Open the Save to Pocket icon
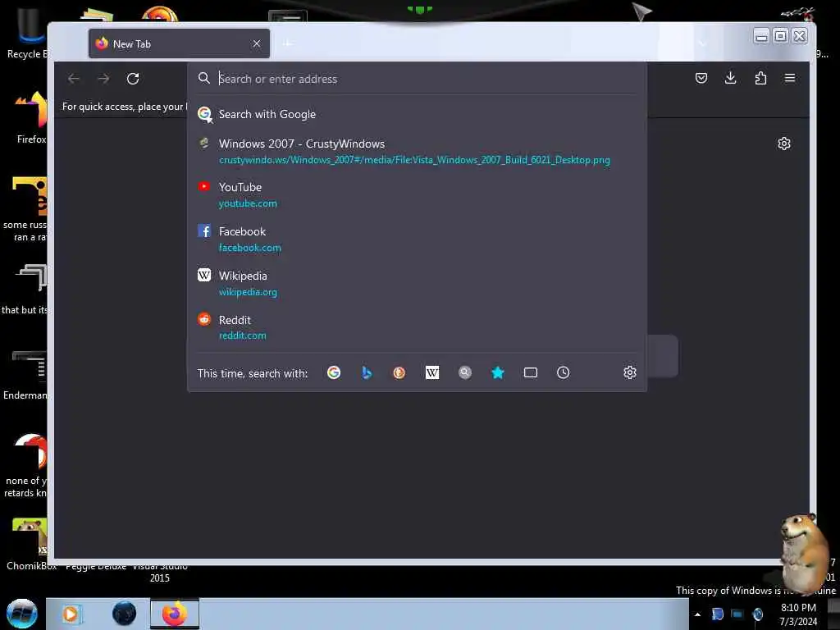 (701, 78)
